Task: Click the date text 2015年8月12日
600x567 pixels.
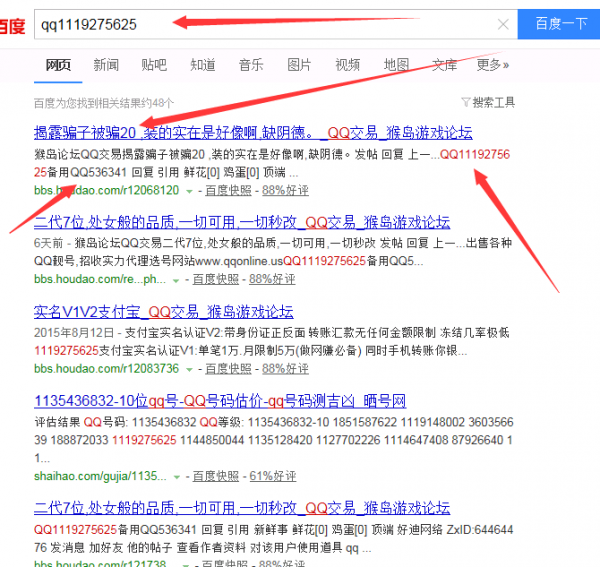Action: (x=74, y=333)
